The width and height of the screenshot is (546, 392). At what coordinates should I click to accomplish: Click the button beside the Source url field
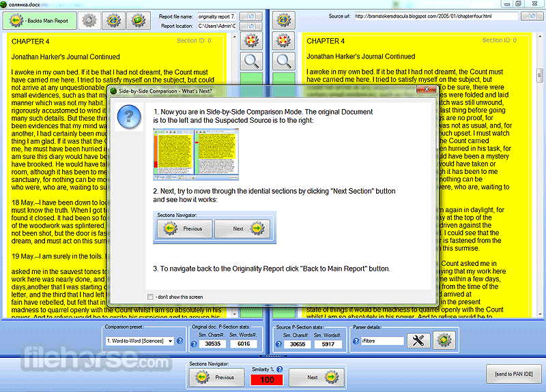[x=532, y=16]
